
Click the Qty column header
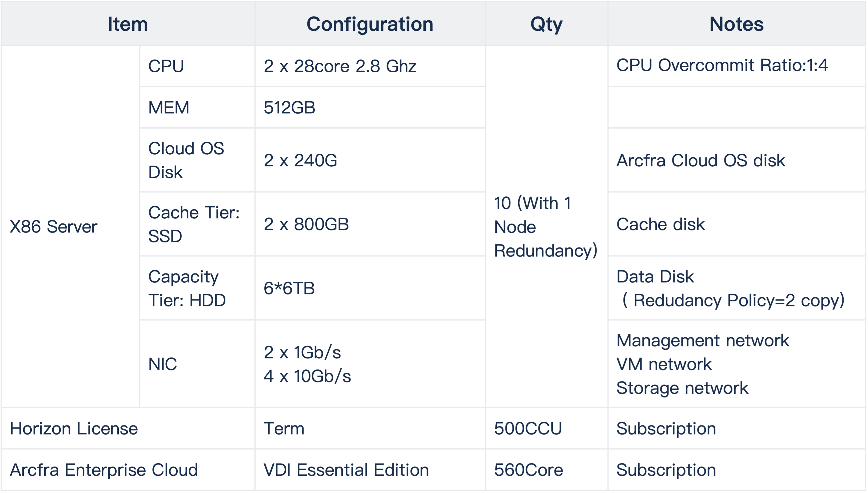pos(547,24)
